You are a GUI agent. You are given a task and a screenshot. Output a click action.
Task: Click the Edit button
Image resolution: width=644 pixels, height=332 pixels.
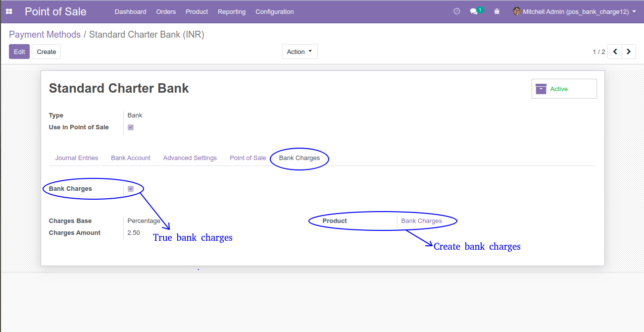(19, 52)
